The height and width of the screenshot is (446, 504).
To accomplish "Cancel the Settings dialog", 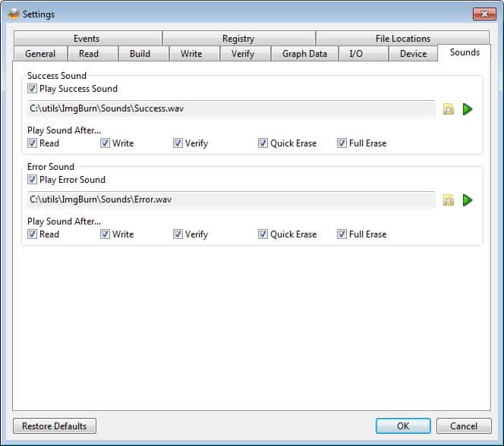I will [464, 426].
